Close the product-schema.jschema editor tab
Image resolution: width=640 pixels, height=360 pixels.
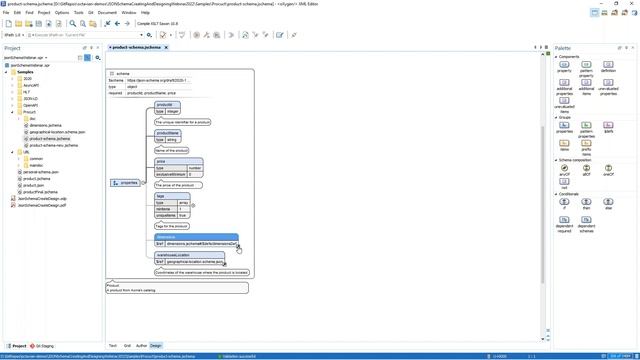[x=166, y=48]
